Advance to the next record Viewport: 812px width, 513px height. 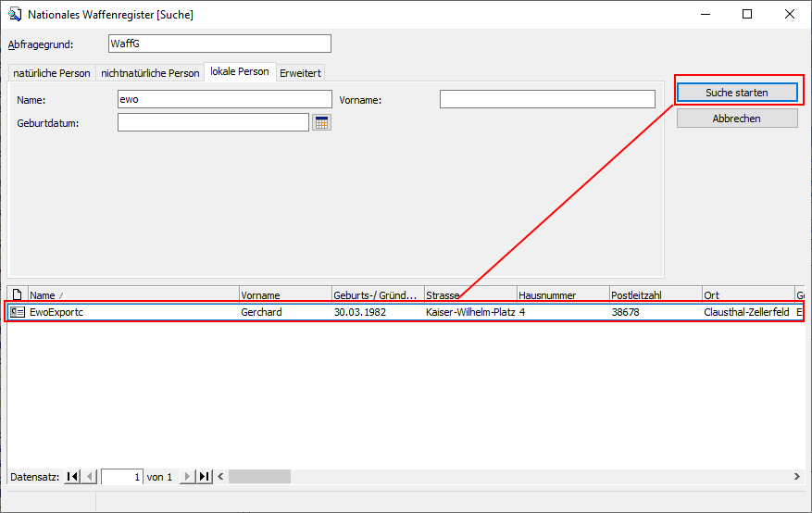click(187, 477)
